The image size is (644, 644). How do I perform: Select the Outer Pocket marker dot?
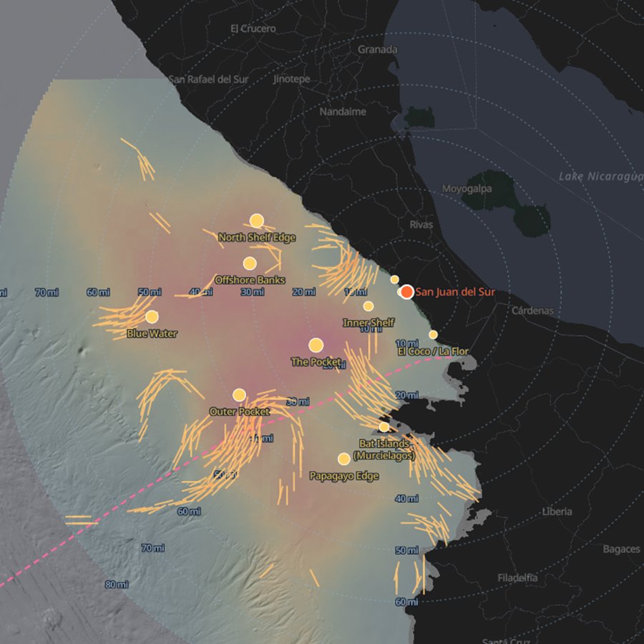(239, 395)
